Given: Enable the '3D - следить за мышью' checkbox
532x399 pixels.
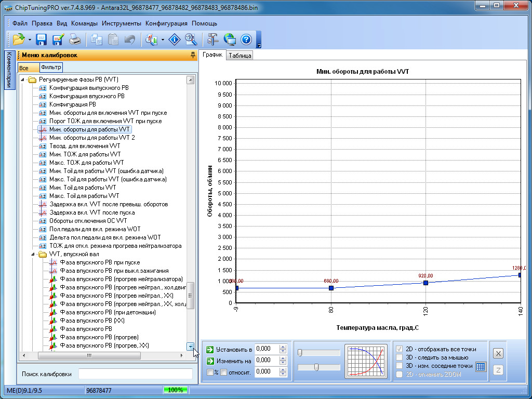Looking at the screenshot, I should (399, 357).
